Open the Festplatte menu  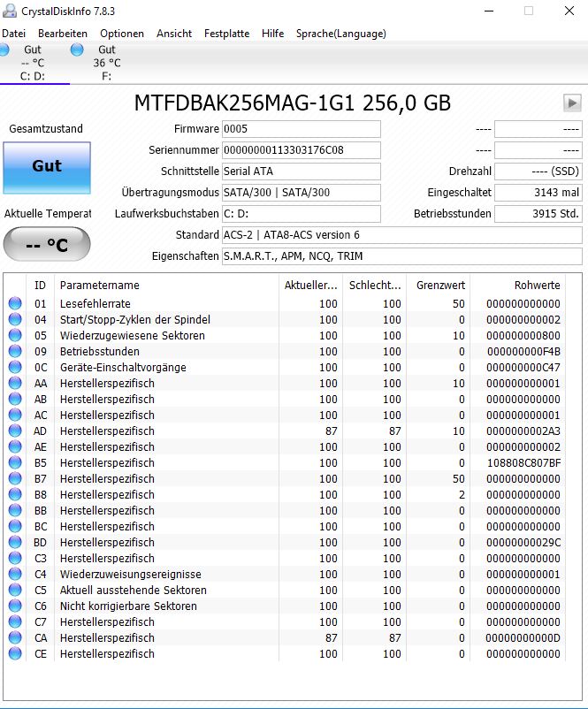pos(226,34)
